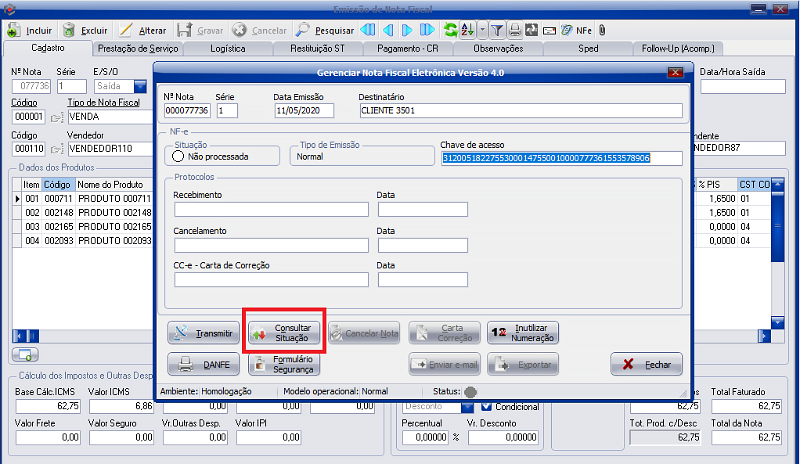Viewport: 800px width, 464px height.
Task: Open the sort order dropdown arrow
Action: (x=482, y=30)
